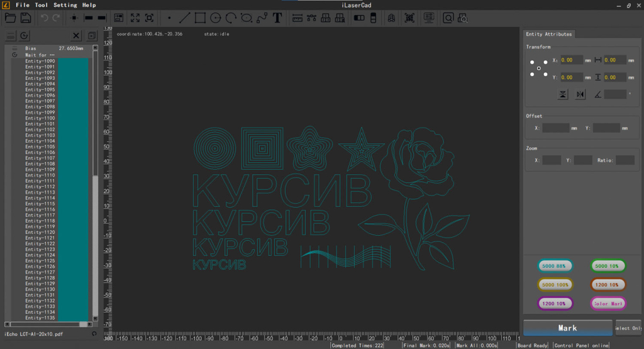Choose the teal 5000 88% preset
Viewport: 644px width, 349px height.
pyautogui.click(x=555, y=265)
